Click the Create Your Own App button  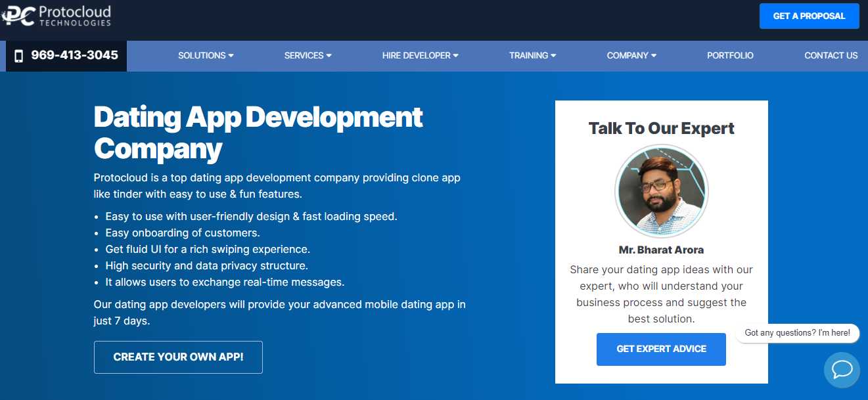point(178,357)
